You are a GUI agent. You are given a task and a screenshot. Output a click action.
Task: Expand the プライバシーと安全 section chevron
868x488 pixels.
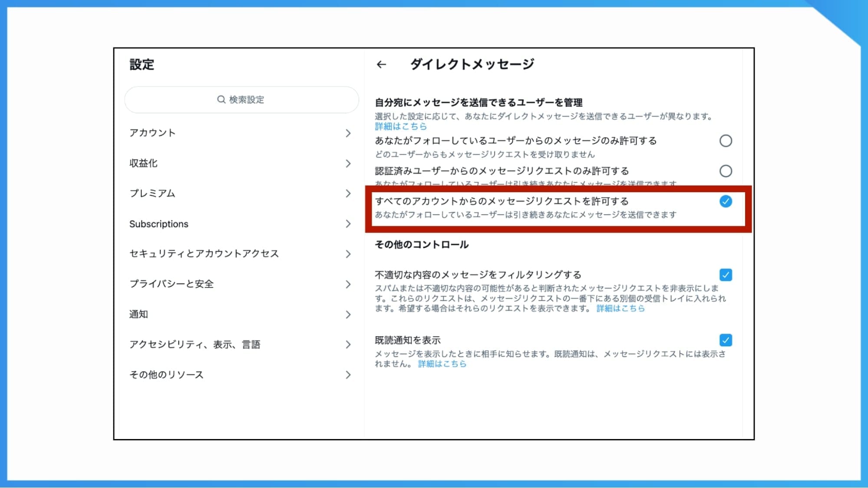[x=348, y=284]
